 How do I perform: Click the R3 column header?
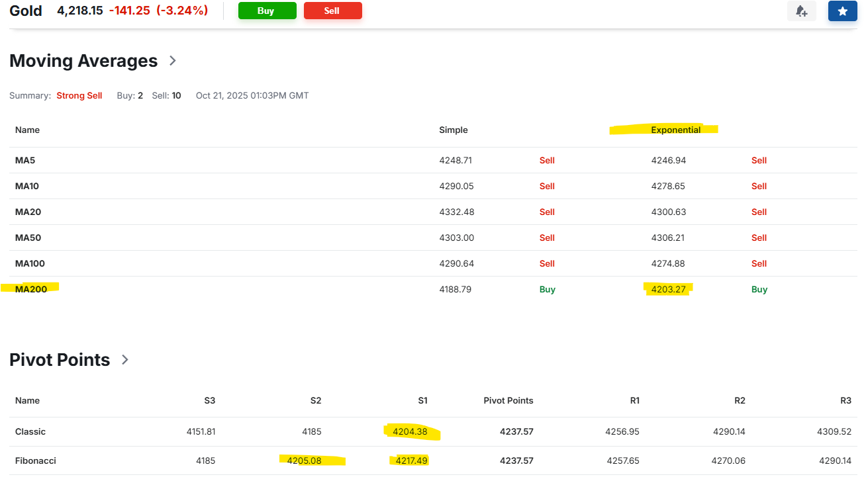[x=845, y=400]
